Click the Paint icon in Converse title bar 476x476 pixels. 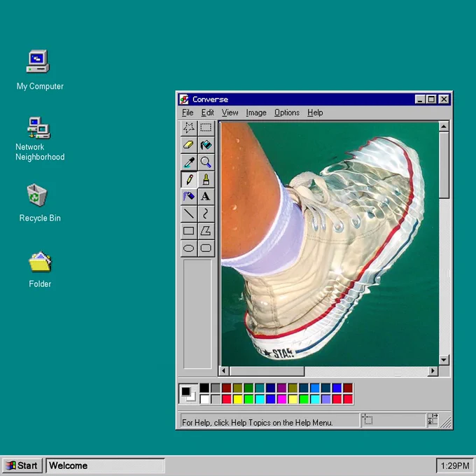pos(184,99)
